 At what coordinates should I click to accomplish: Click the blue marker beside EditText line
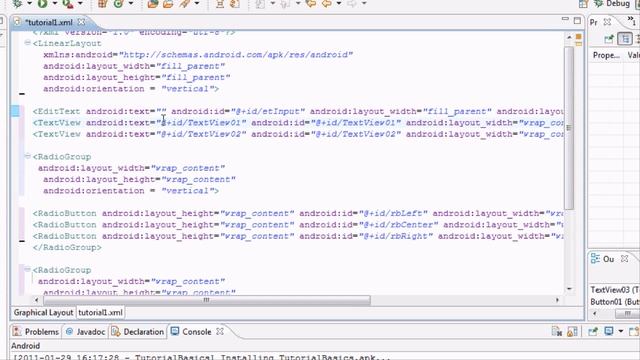point(16,111)
